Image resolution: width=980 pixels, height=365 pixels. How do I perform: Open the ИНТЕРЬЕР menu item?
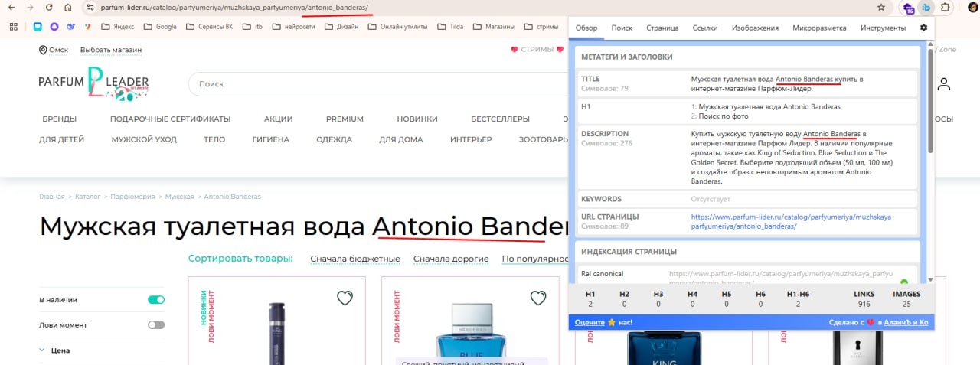[x=471, y=139]
